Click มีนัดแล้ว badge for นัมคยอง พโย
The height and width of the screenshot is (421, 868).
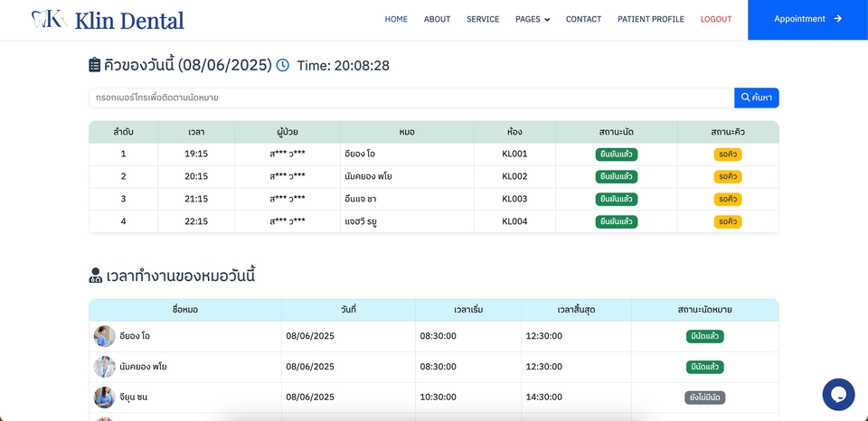(x=704, y=367)
